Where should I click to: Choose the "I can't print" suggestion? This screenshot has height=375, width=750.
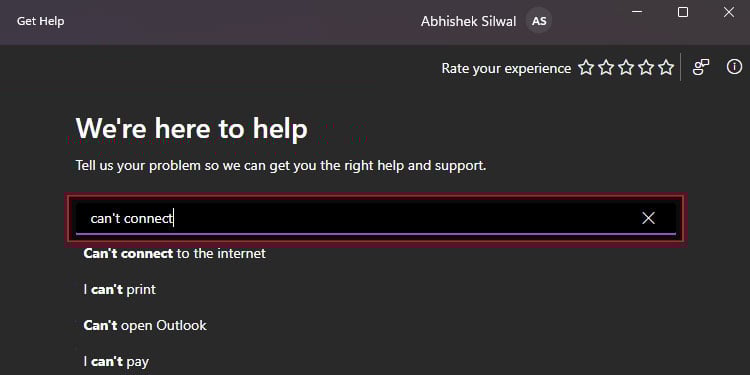(120, 289)
